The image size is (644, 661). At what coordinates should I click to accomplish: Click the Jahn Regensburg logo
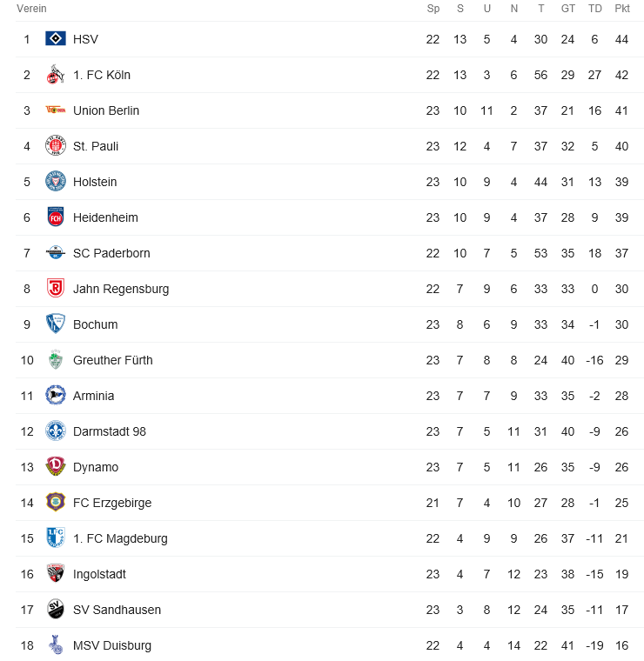coord(56,289)
